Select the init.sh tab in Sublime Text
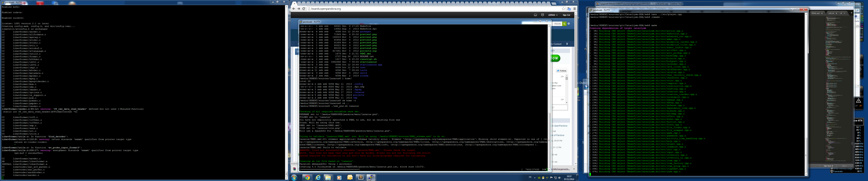868x181 pixels. (x=831, y=13)
